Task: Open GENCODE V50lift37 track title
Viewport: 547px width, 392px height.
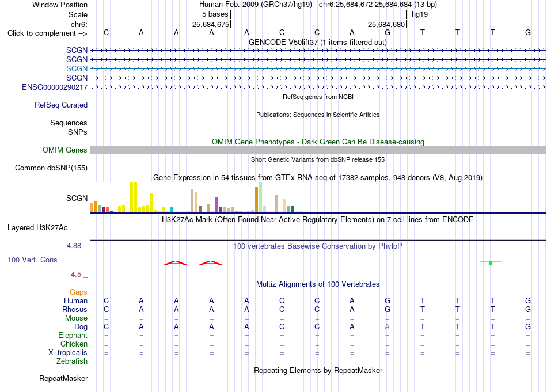Action: coord(318,42)
